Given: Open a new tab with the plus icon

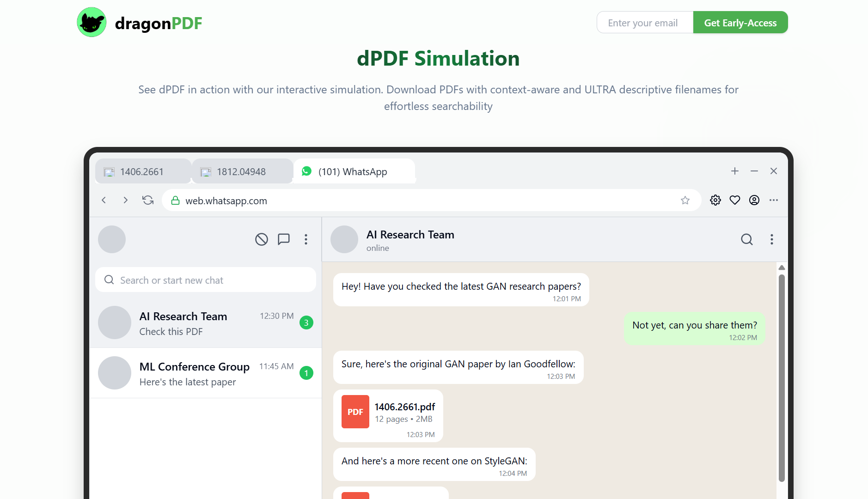Looking at the screenshot, I should point(735,171).
